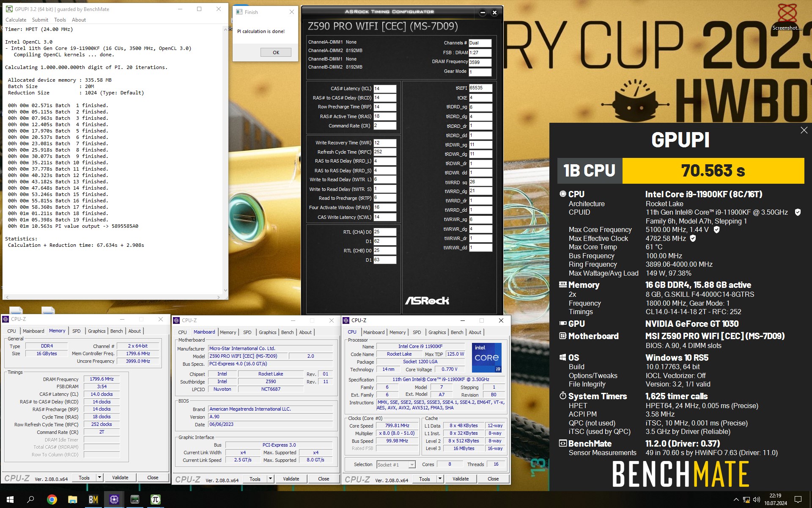The image size is (812, 508).
Task: Expand Tools dropdown arrow in left CPU-Z
Action: click(100, 478)
